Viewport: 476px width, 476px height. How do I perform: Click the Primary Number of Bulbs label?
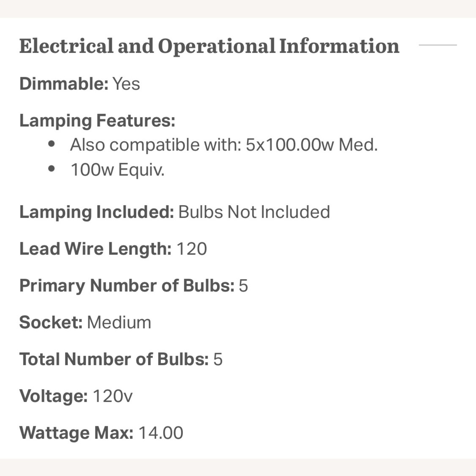coord(127,286)
